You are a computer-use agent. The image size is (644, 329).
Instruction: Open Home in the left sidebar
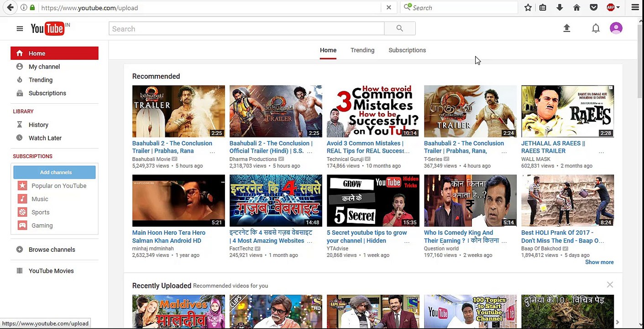(54, 53)
